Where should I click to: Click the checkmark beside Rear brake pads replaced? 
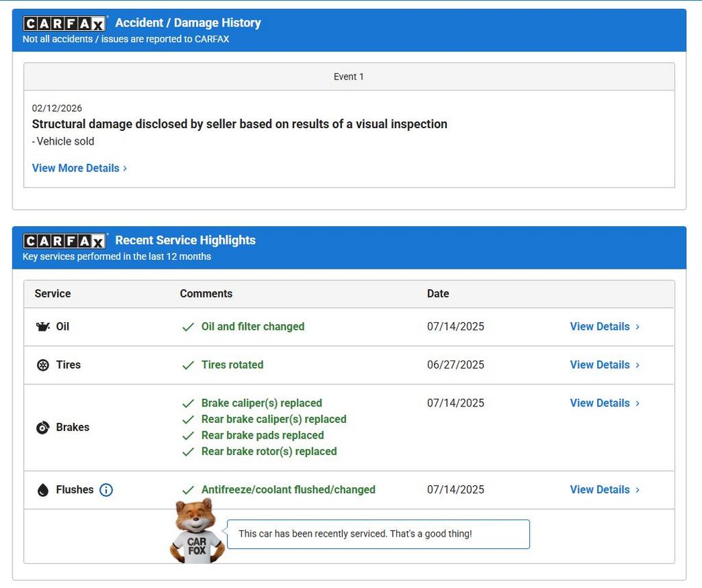(x=188, y=436)
